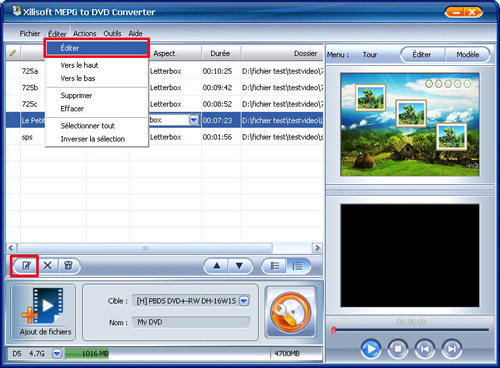Click the Tour menu name label
The width and height of the screenshot is (500, 368).
pyautogui.click(x=370, y=55)
